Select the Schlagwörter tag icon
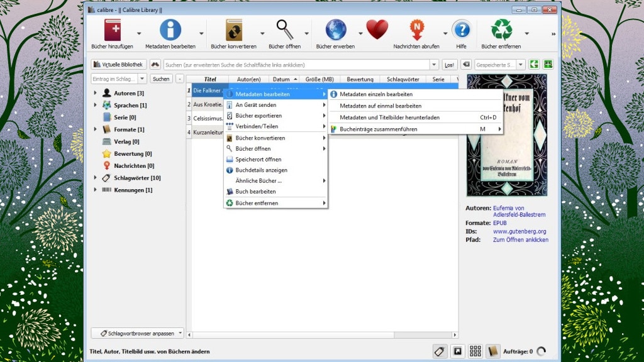644x362 pixels. 107,178
